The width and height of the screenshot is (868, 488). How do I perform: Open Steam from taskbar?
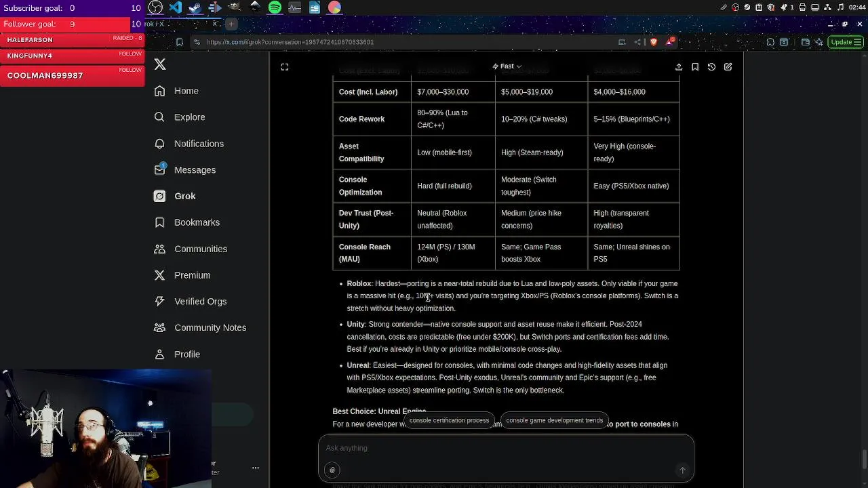point(195,7)
